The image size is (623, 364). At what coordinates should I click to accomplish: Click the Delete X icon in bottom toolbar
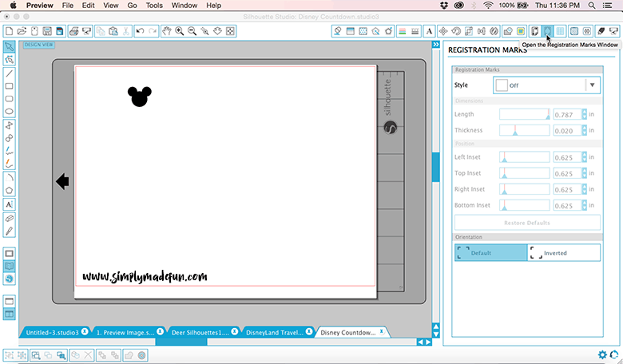88,355
